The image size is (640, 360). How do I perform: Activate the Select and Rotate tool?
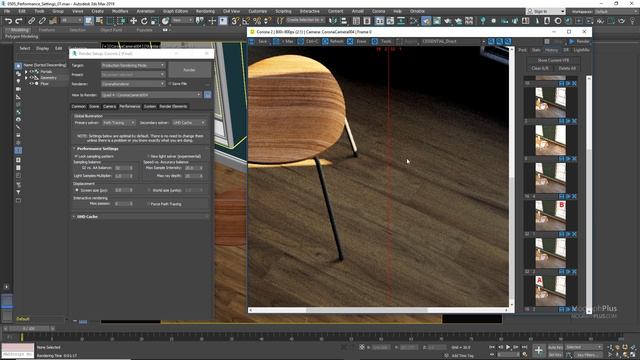[144, 20]
